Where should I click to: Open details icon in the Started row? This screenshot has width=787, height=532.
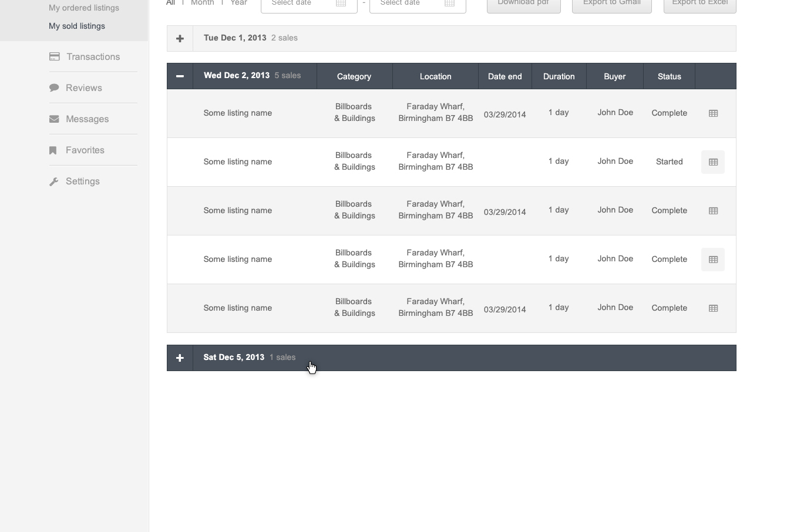coord(713,162)
